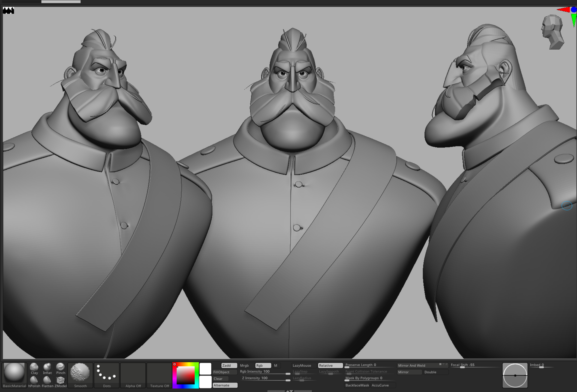This screenshot has width=577, height=392.
Task: Toggle AccuCurve
Action: point(383,385)
